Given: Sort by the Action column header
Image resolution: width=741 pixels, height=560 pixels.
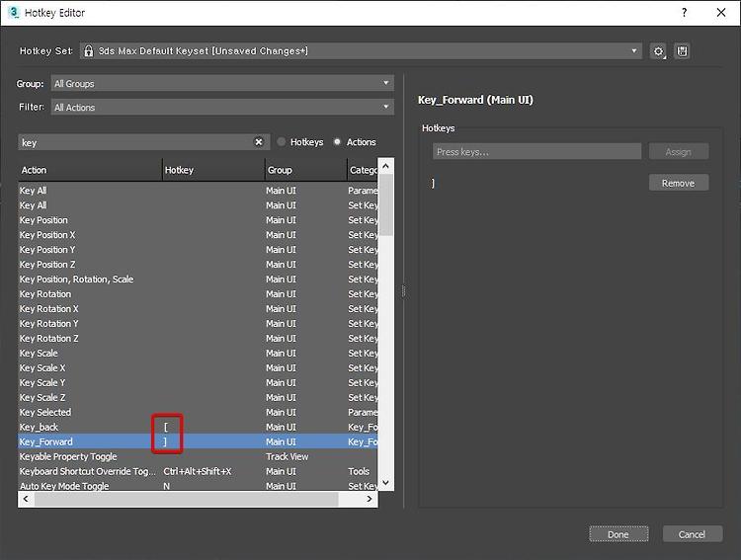Looking at the screenshot, I should [90, 170].
